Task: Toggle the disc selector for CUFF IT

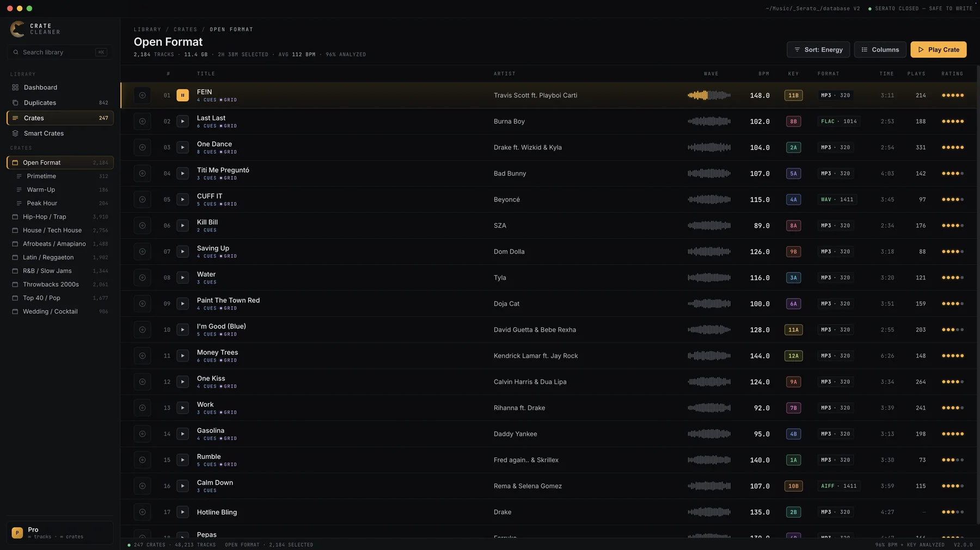Action: click(142, 199)
